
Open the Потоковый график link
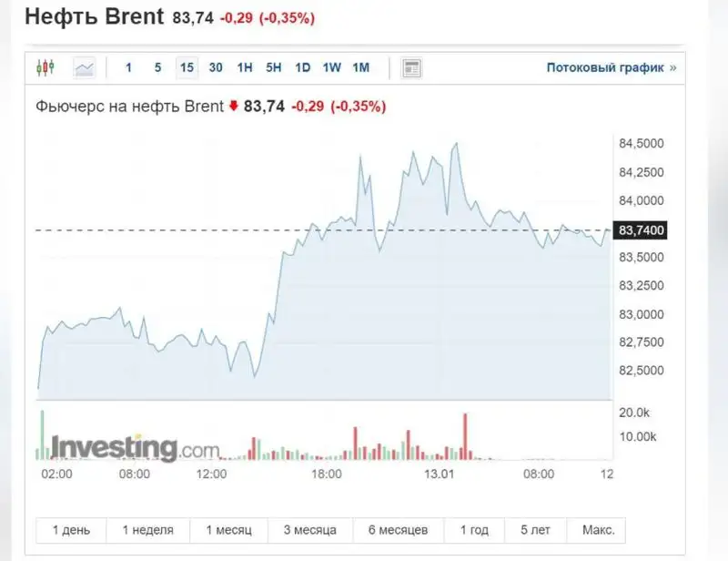point(611,67)
